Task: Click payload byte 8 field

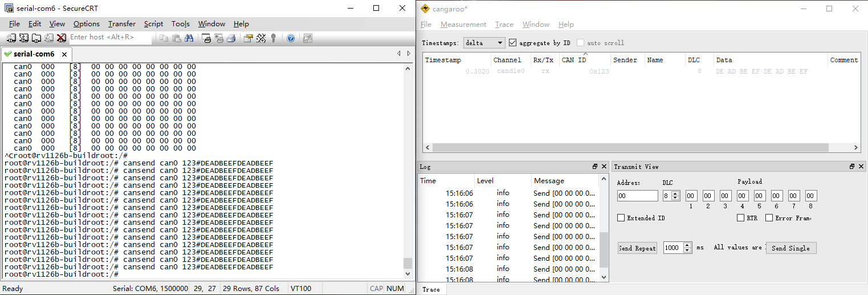Action: [x=811, y=196]
